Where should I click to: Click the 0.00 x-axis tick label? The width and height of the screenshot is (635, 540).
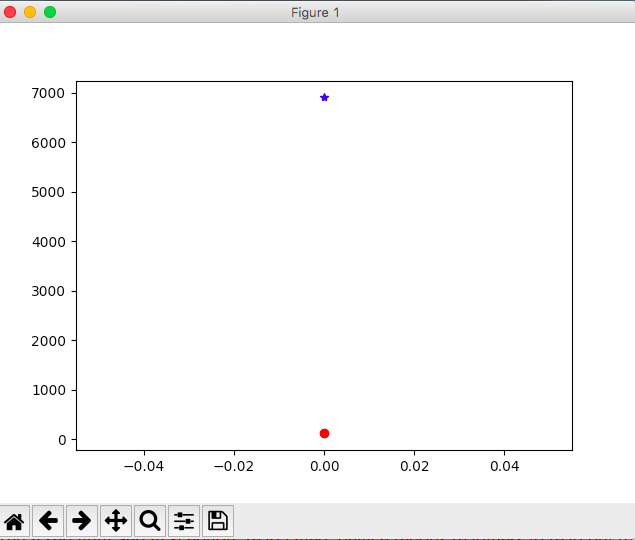coord(324,466)
